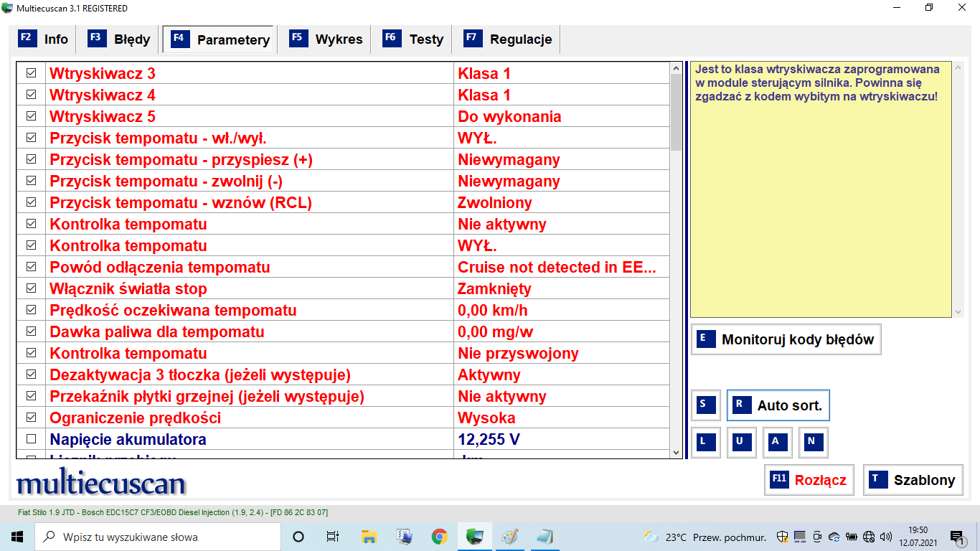Click description panel scroll-up arrow

point(958,69)
